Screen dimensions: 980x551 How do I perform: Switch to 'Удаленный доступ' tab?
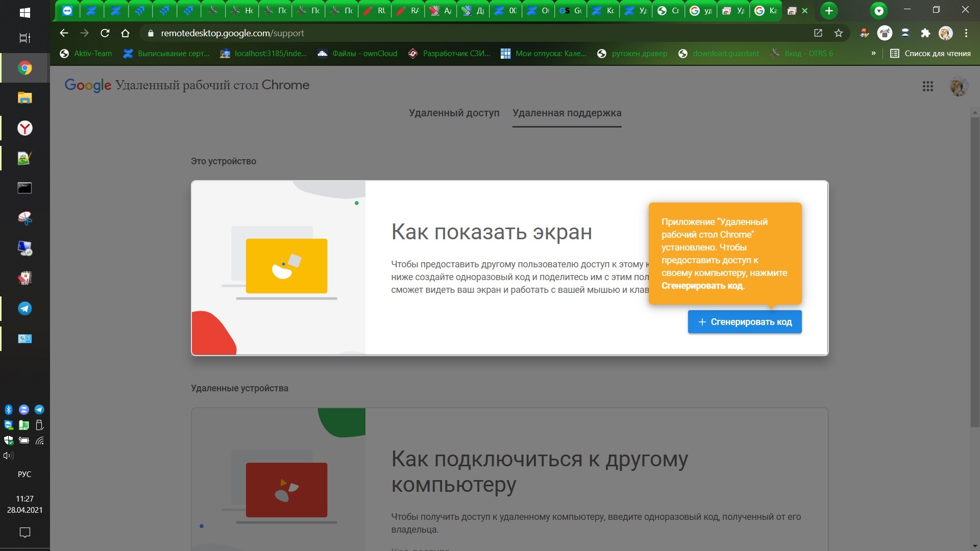(454, 113)
